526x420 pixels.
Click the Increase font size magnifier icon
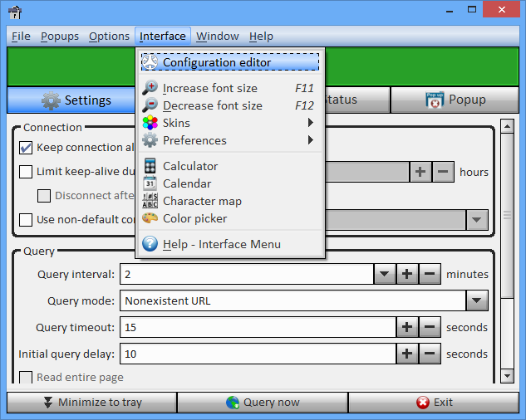coord(150,87)
